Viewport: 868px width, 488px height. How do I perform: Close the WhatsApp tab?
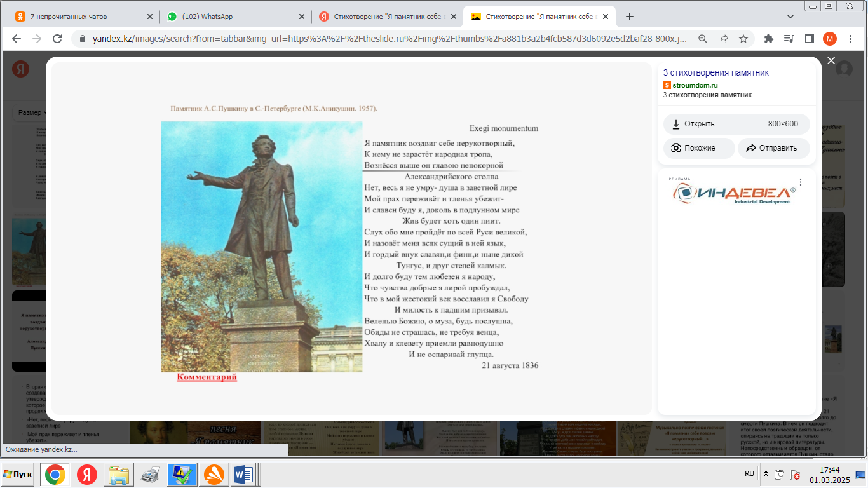[x=302, y=17]
